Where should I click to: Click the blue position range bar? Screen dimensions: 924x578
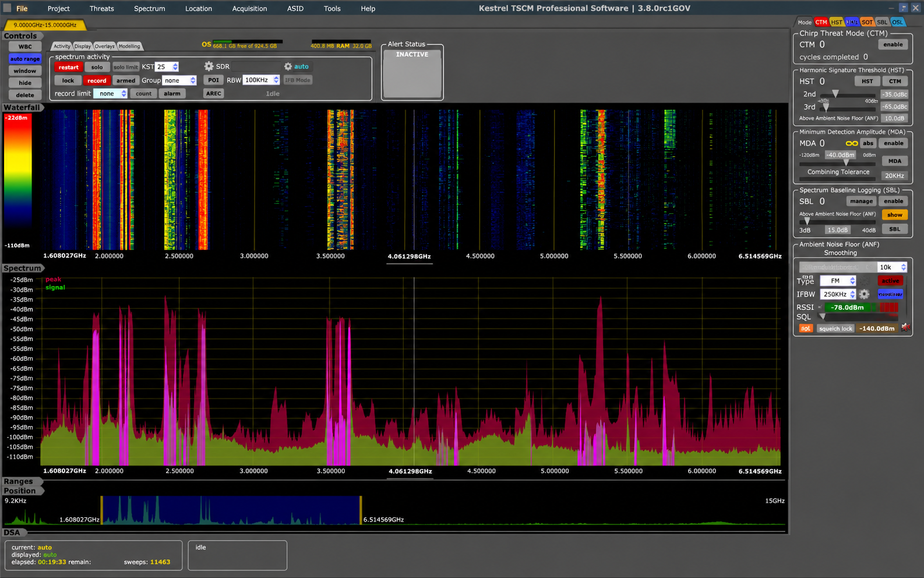point(231,510)
